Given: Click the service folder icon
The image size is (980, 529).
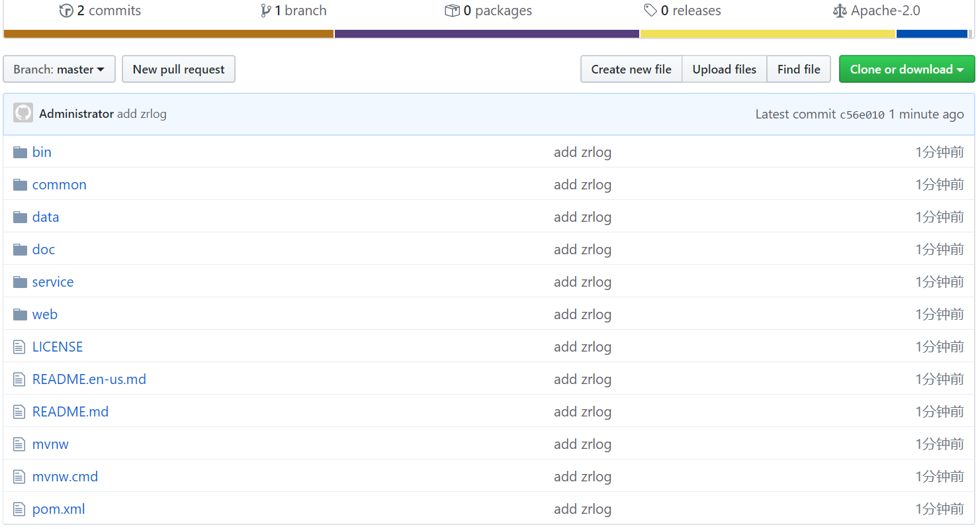Looking at the screenshot, I should pyautogui.click(x=20, y=282).
